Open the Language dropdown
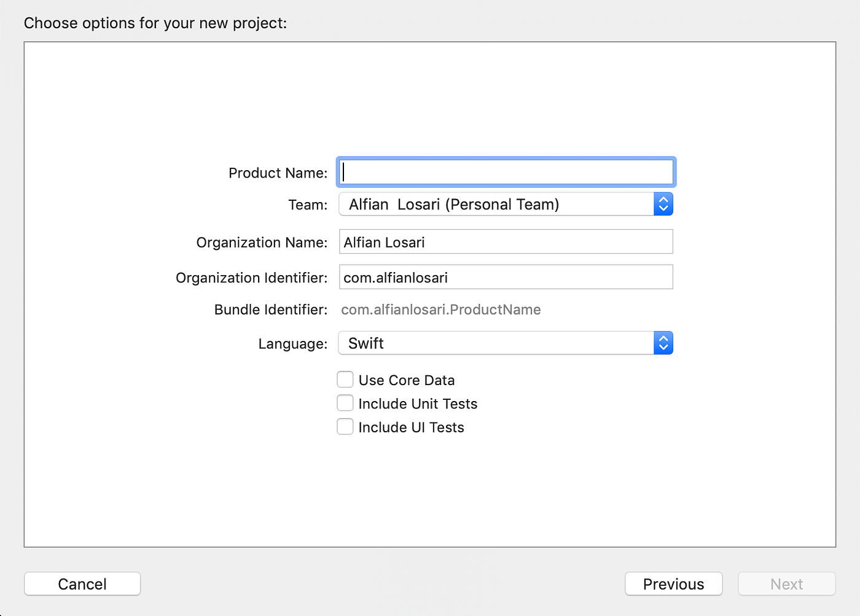This screenshot has width=860, height=616. tap(504, 343)
